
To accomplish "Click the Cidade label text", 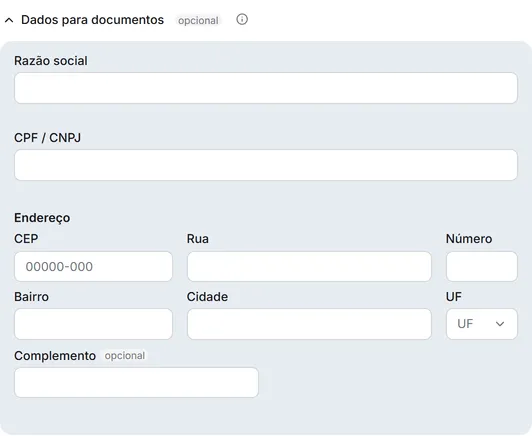I will tap(207, 297).
